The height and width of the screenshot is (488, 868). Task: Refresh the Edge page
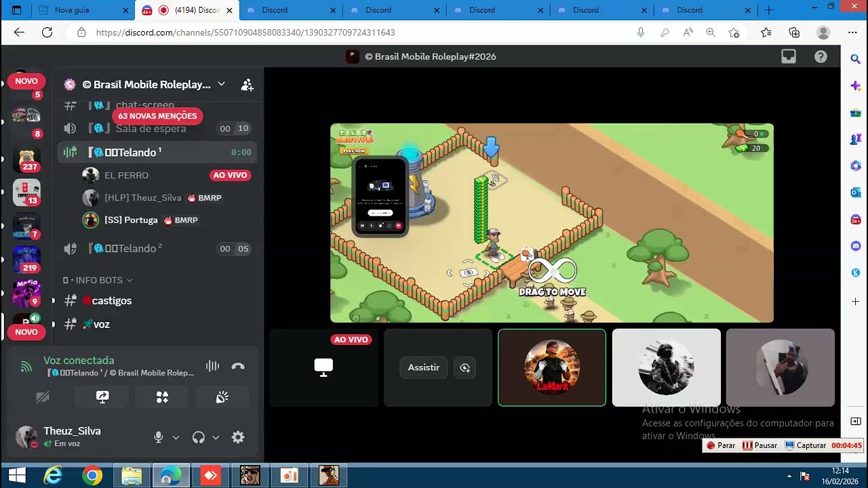[47, 33]
